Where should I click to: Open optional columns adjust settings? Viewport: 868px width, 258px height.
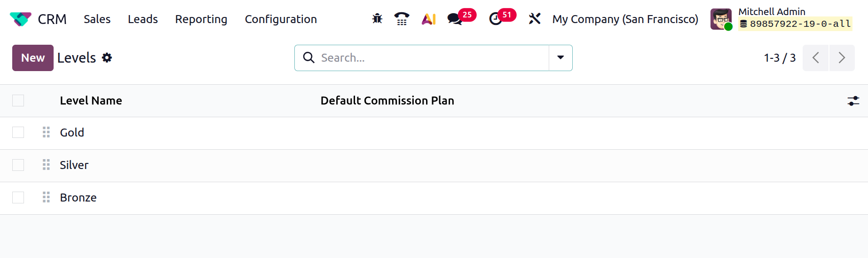click(853, 101)
